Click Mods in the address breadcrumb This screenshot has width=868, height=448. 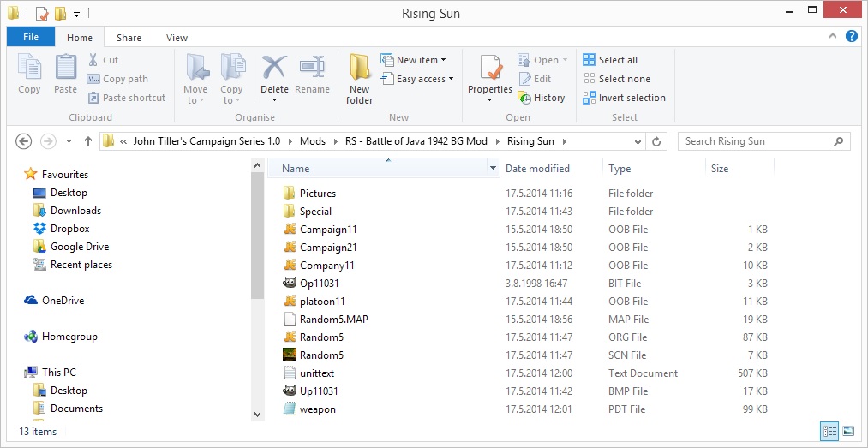[313, 141]
